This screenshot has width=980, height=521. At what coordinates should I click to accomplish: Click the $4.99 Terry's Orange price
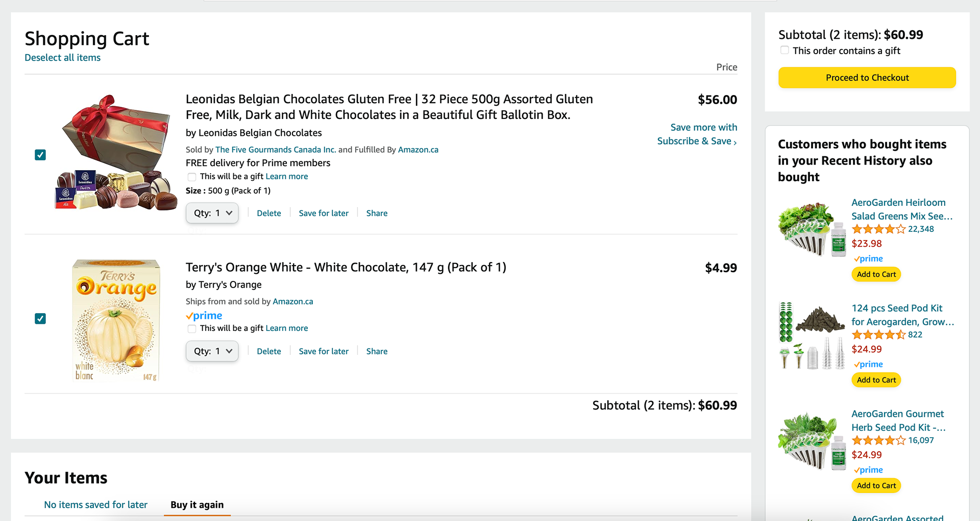[x=721, y=268]
